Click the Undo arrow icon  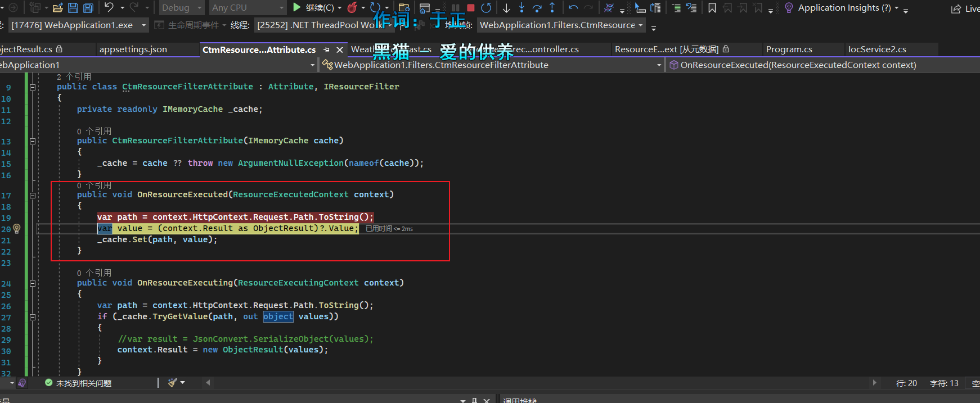(109, 7)
